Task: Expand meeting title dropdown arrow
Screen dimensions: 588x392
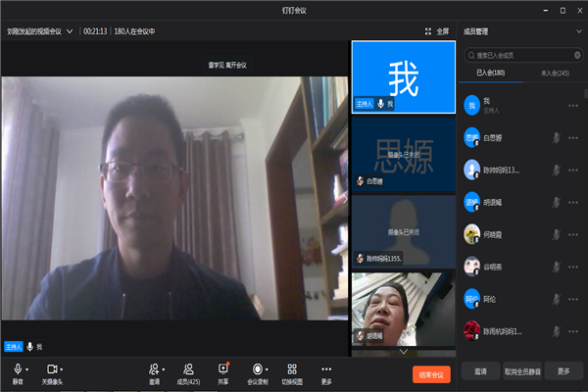Action: (x=69, y=31)
